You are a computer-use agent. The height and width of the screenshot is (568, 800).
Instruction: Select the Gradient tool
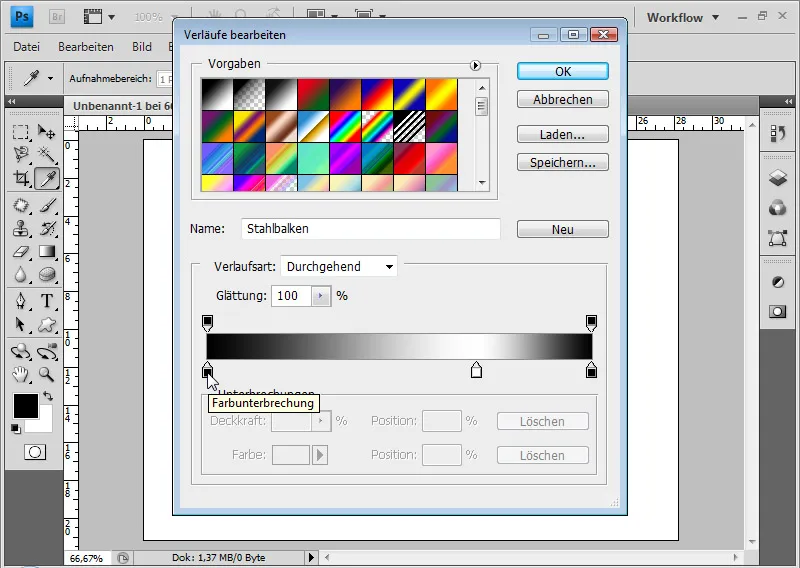click(46, 252)
